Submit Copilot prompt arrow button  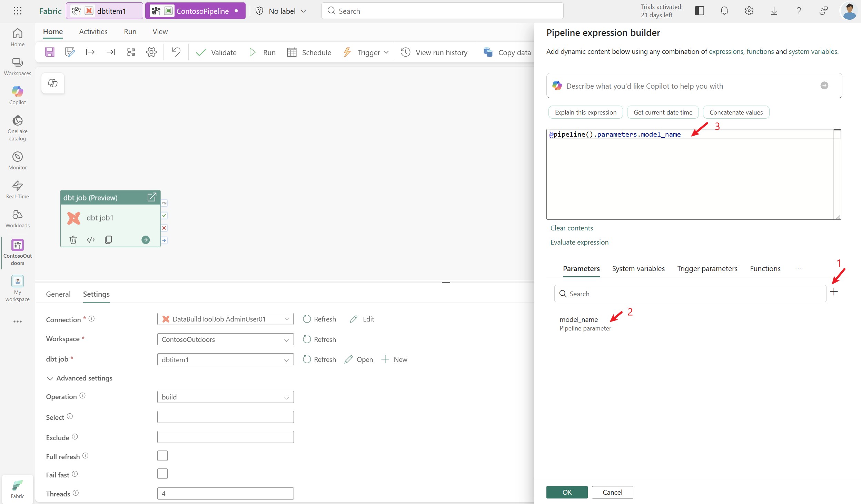(824, 86)
